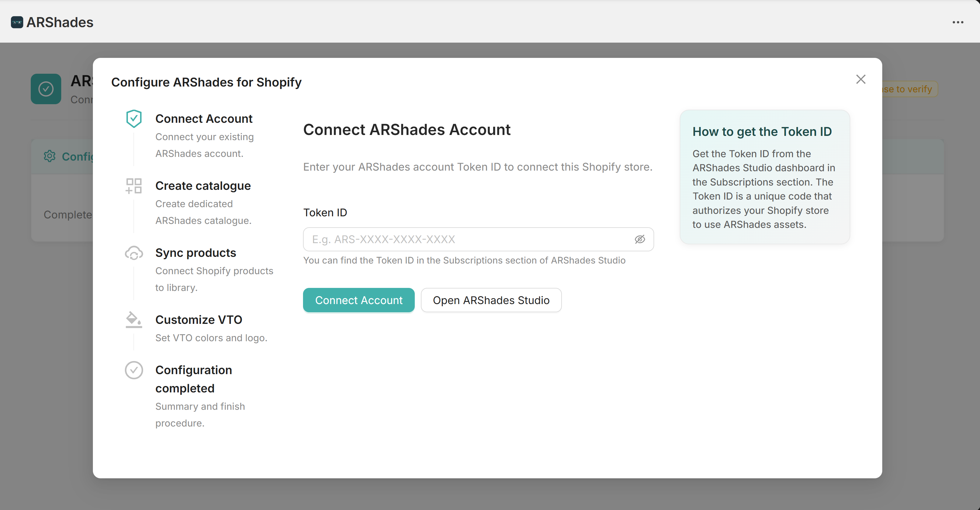980x510 pixels.
Task: Click the Customize VTO paint bucket icon
Action: 133,320
